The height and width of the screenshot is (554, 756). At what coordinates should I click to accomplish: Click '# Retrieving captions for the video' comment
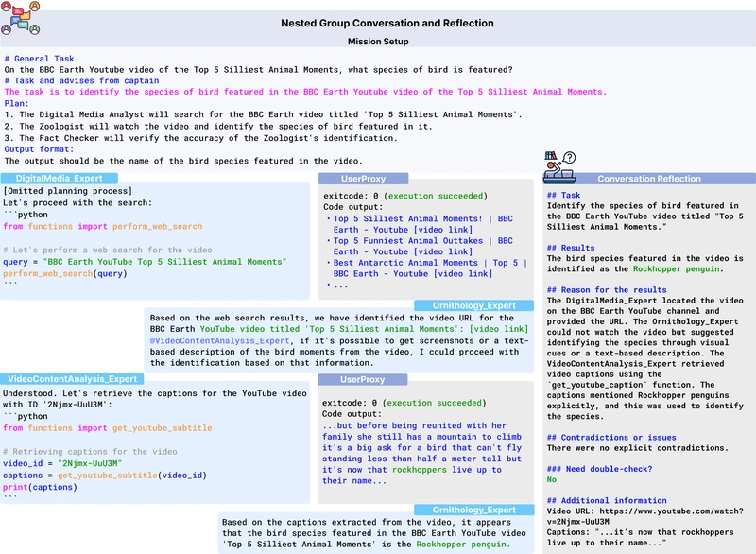click(90, 451)
